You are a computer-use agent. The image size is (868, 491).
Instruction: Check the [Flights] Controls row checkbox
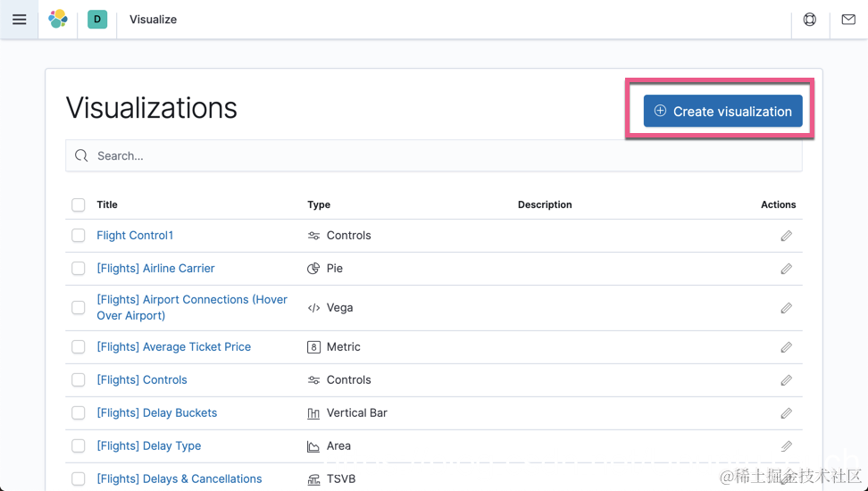[x=78, y=379]
